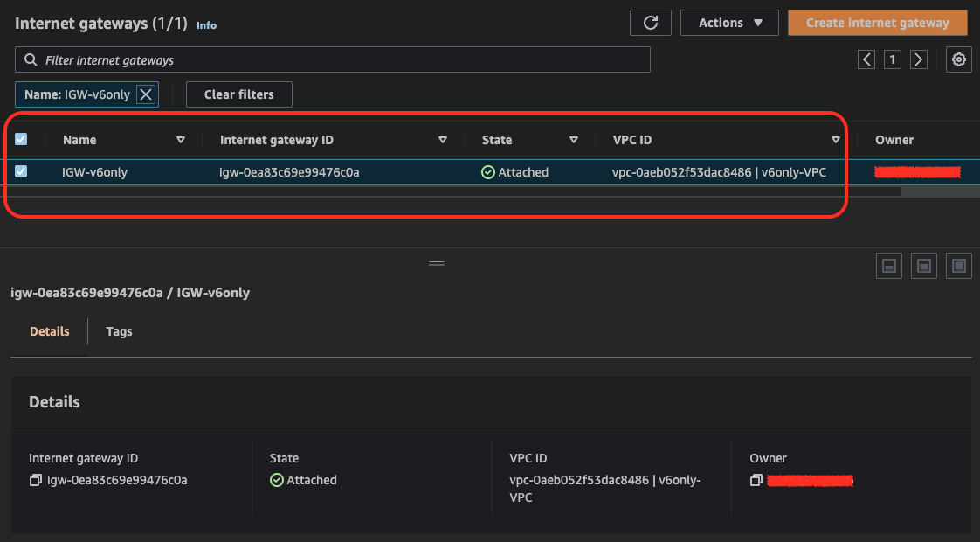The width and height of the screenshot is (980, 542).
Task: Copy the Owner ID in the Details panel
Action: coord(756,480)
